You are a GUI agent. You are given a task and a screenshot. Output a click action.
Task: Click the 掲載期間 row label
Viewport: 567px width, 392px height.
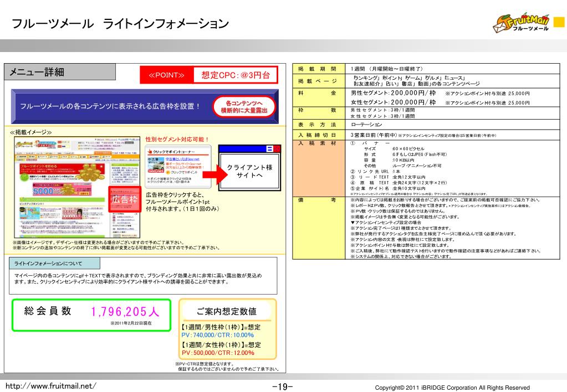(317, 69)
